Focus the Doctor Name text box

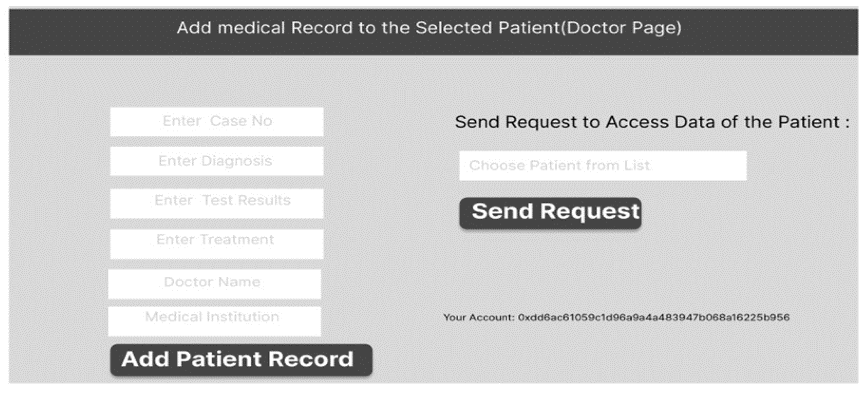pos(214,284)
